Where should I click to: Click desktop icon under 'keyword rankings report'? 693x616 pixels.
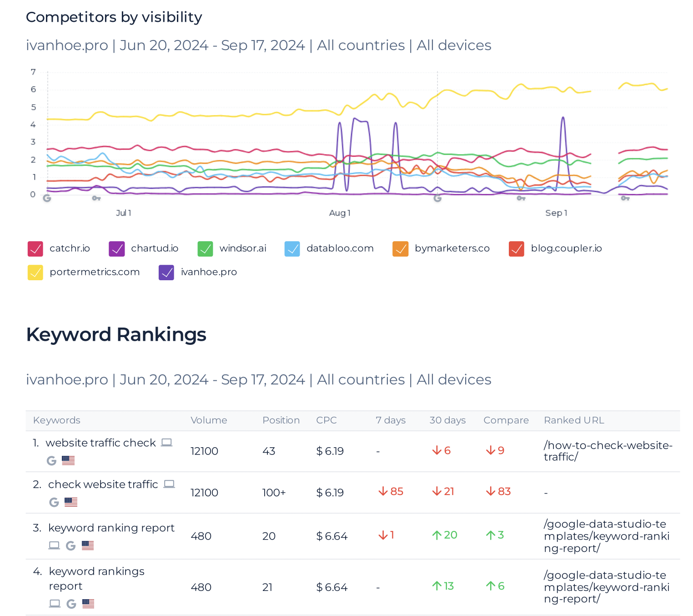55,603
